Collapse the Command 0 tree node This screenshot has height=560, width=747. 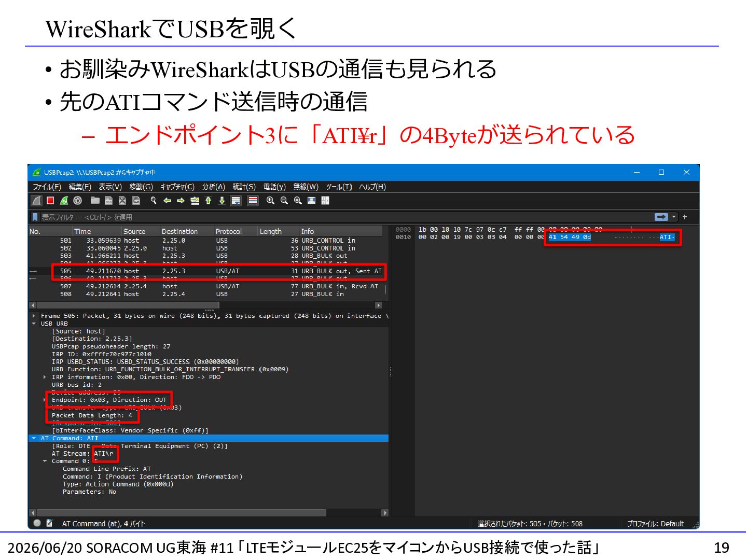click(x=45, y=461)
